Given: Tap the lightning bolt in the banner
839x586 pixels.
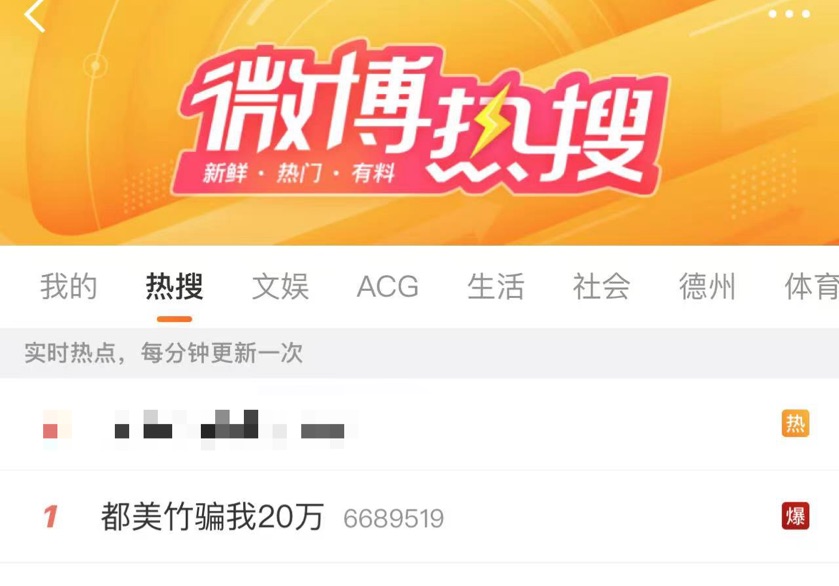Looking at the screenshot, I should point(488,117).
